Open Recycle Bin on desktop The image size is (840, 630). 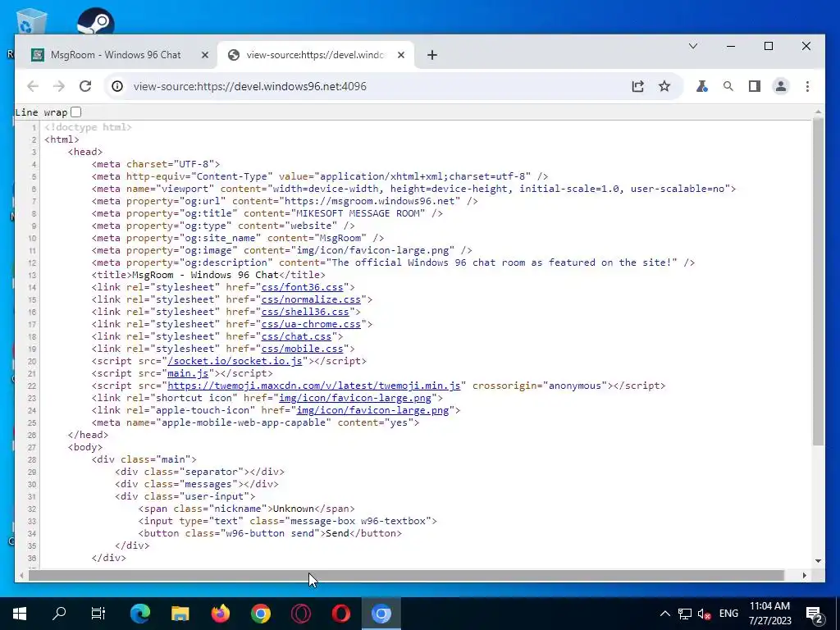32,21
